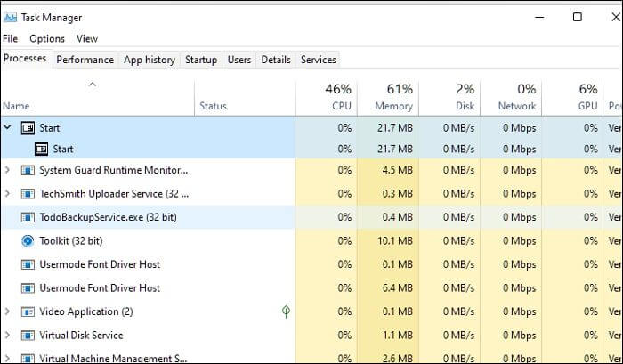Click the round blue Toolkit icon

tap(27, 240)
